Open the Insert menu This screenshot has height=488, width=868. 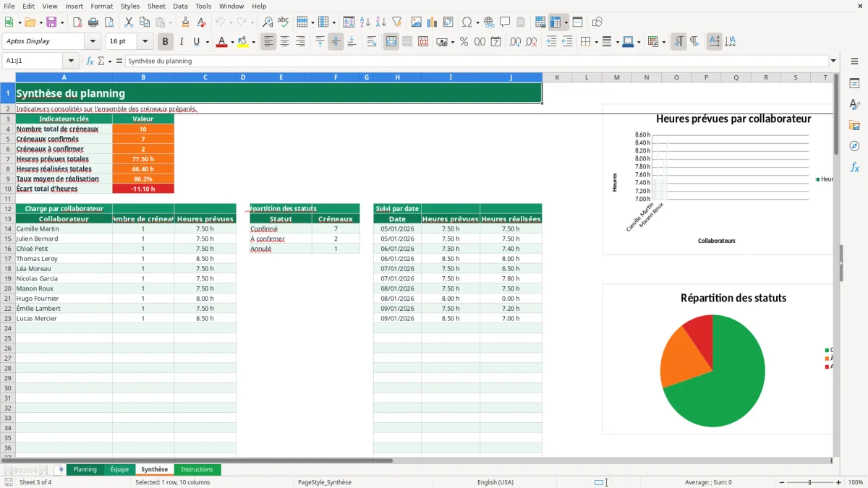75,6
